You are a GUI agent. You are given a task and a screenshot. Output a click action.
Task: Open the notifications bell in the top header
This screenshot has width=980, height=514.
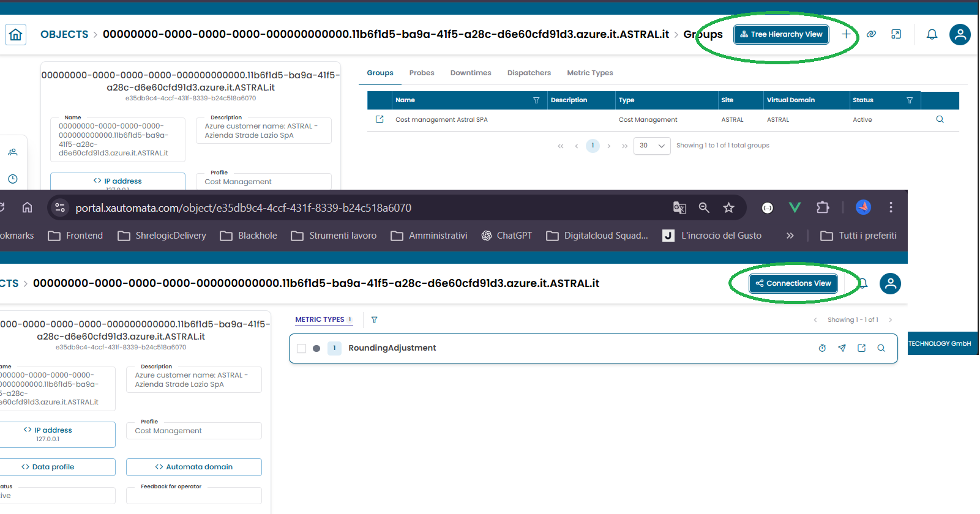click(x=932, y=34)
